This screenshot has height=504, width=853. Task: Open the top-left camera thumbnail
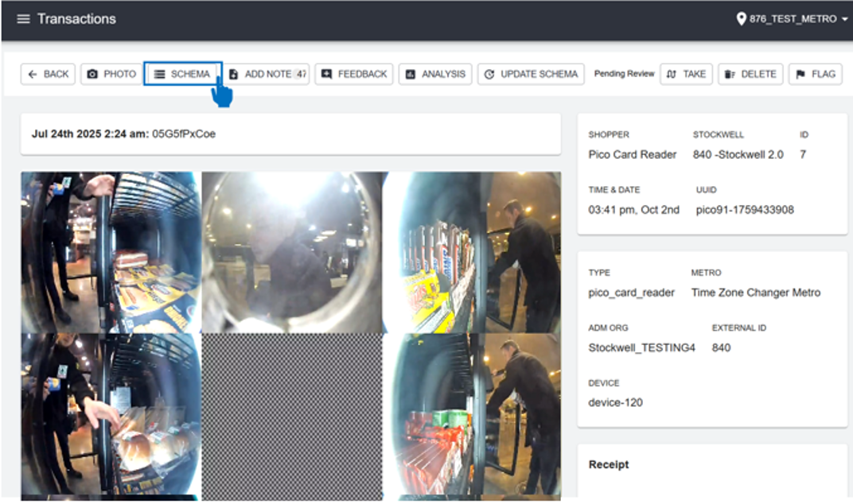coord(111,252)
